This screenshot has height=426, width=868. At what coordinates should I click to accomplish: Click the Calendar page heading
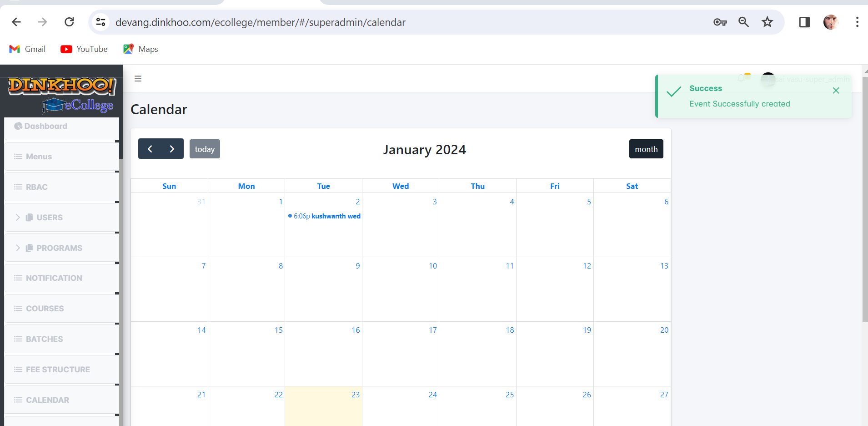pos(159,109)
